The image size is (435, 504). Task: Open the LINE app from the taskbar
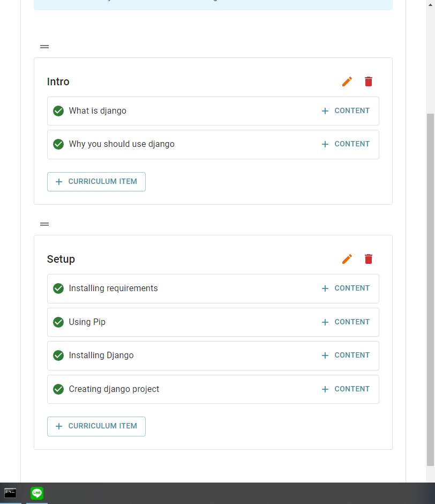[37, 493]
